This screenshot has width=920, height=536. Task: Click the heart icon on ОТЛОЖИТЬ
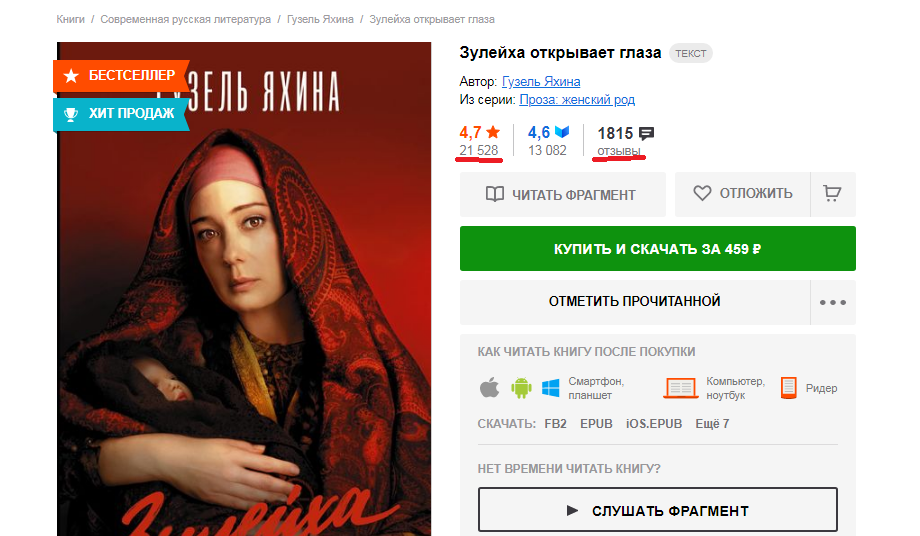tap(702, 193)
